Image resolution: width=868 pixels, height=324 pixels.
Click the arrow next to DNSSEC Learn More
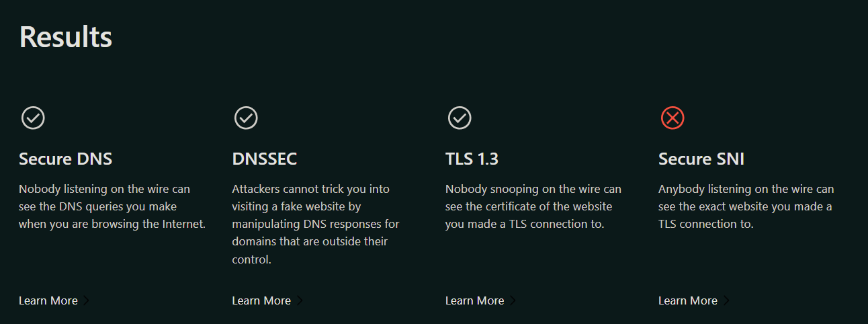tap(300, 300)
